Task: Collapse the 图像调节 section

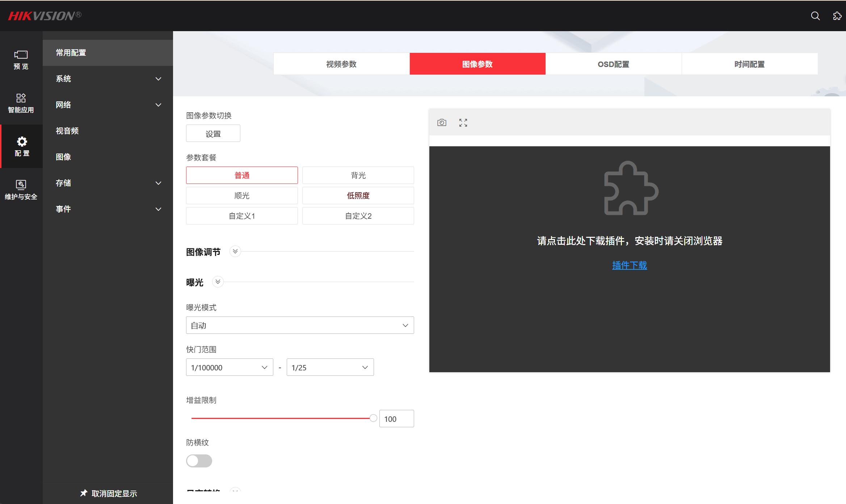Action: click(235, 251)
